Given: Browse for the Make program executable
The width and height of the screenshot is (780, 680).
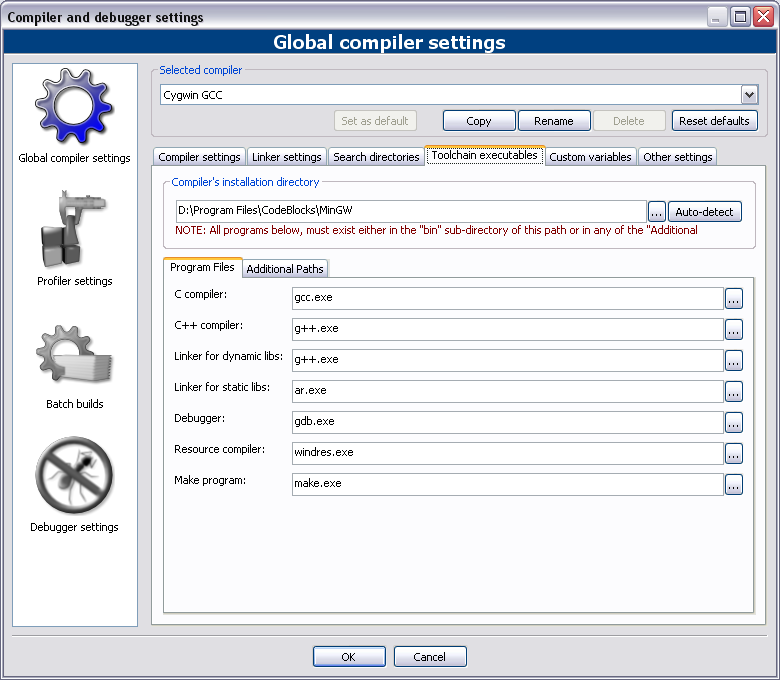Looking at the screenshot, I should point(733,484).
